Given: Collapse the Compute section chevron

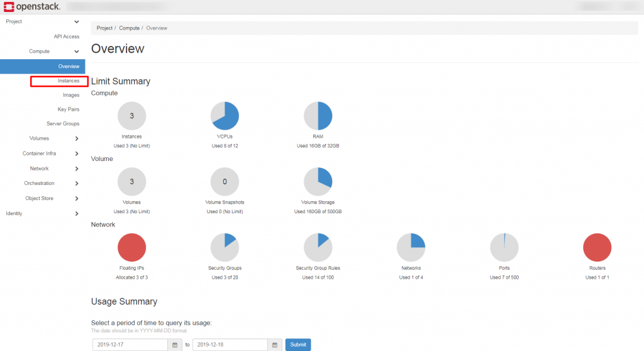Looking at the screenshot, I should tap(76, 52).
